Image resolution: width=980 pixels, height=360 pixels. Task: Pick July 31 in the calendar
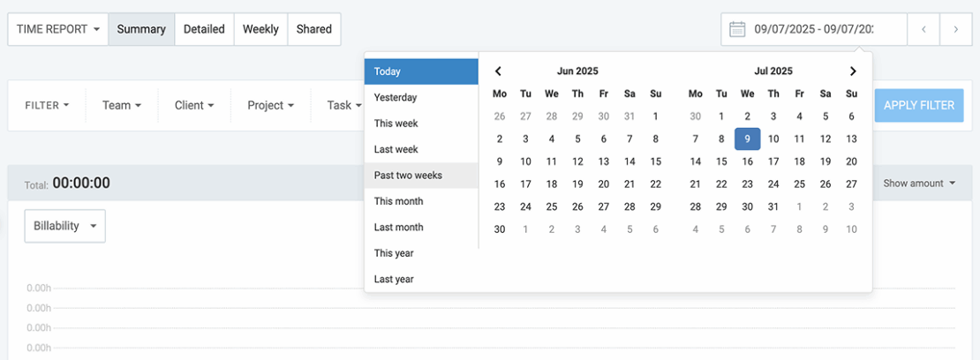coord(773,206)
